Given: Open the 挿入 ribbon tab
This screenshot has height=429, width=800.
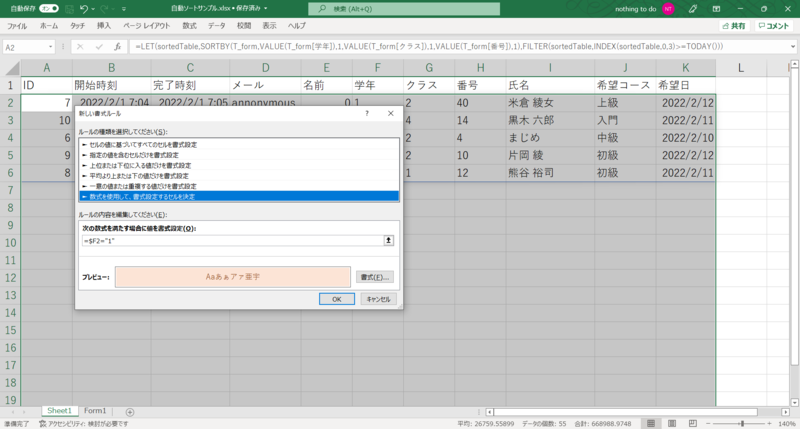Looking at the screenshot, I should [x=104, y=26].
